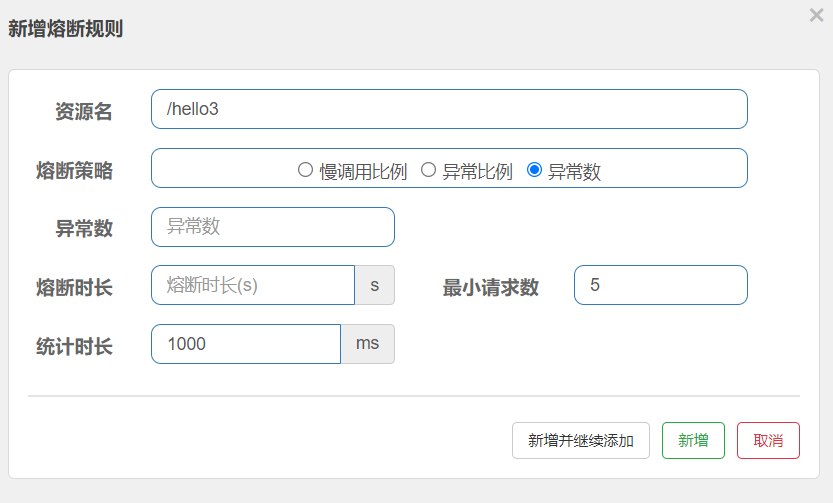
Task: Focus the 熔断时长(s) input field
Action: pyautogui.click(x=253, y=285)
